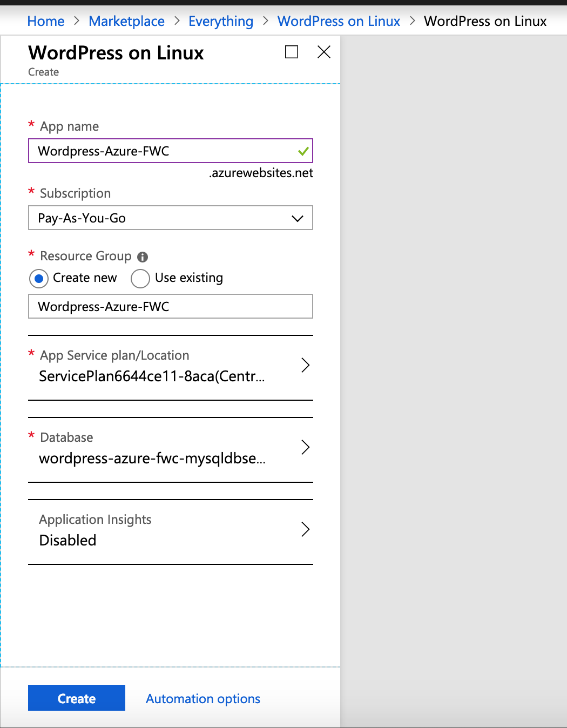Close the WordPress on Linux blade

tap(324, 52)
